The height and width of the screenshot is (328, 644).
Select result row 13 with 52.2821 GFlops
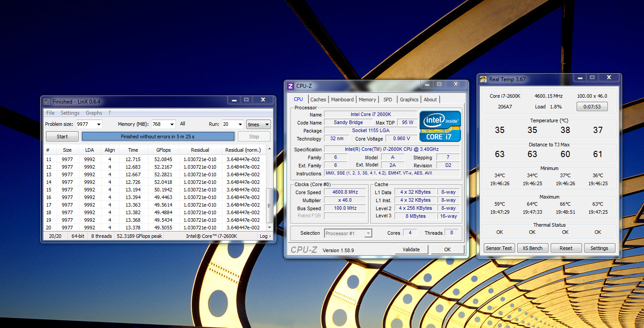pyautogui.click(x=154, y=174)
